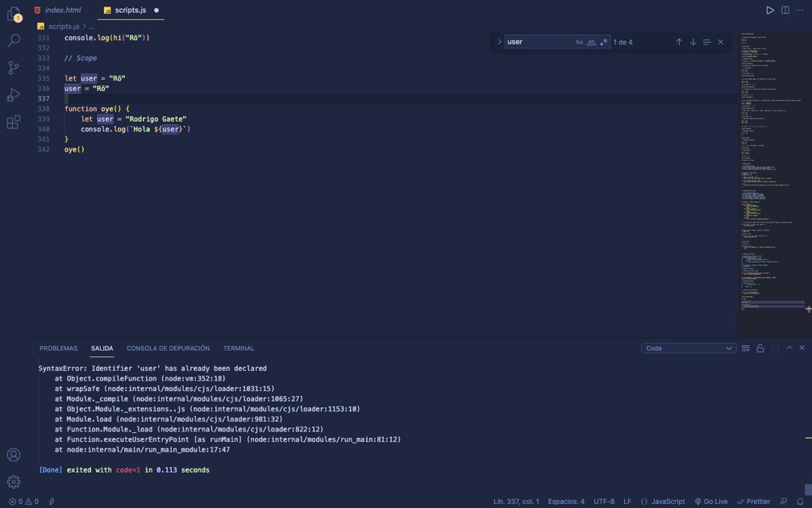Screen dimensions: 812x508
Task: Toggle Match Case in the find widget
Action: [x=579, y=42]
